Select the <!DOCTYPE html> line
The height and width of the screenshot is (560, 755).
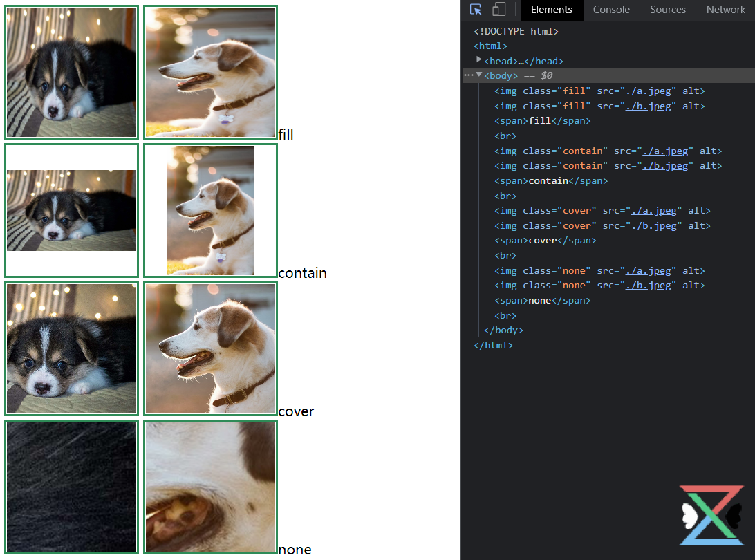pyautogui.click(x=516, y=31)
